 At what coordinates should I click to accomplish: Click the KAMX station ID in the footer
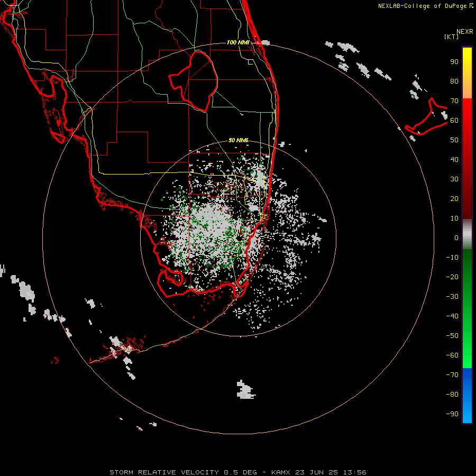[281, 472]
